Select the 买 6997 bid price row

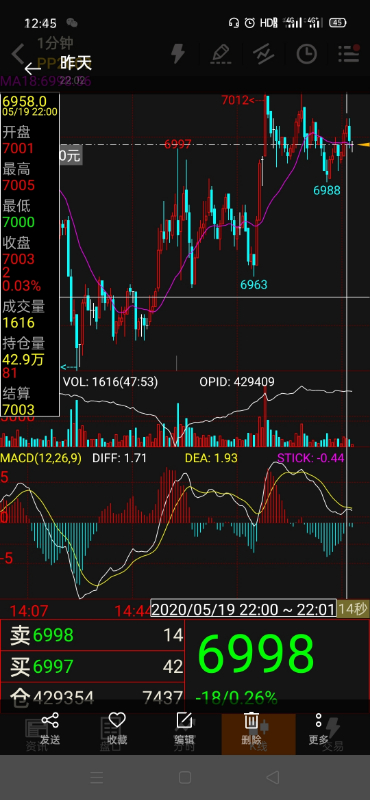tap(92, 666)
